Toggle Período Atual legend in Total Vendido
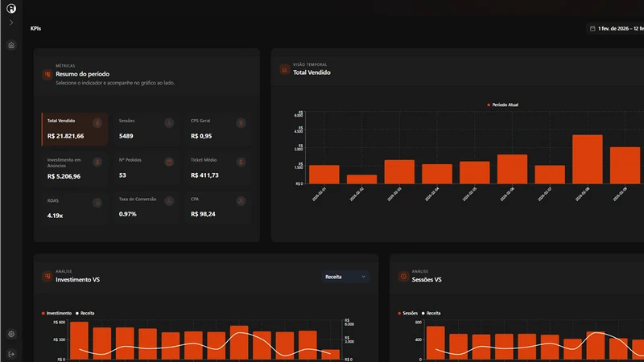The height and width of the screenshot is (362, 644). [502, 105]
